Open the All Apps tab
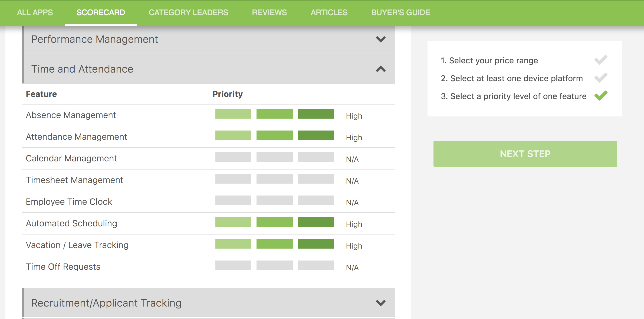The image size is (644, 319). click(x=35, y=12)
